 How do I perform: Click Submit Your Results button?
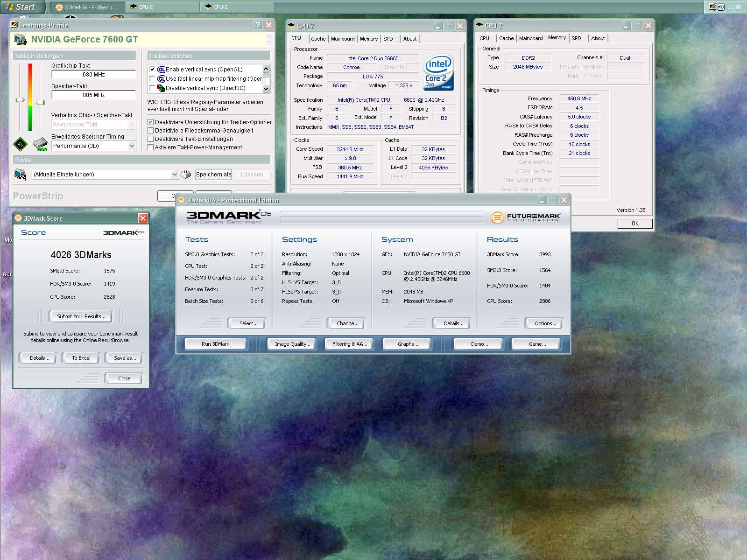tap(81, 316)
